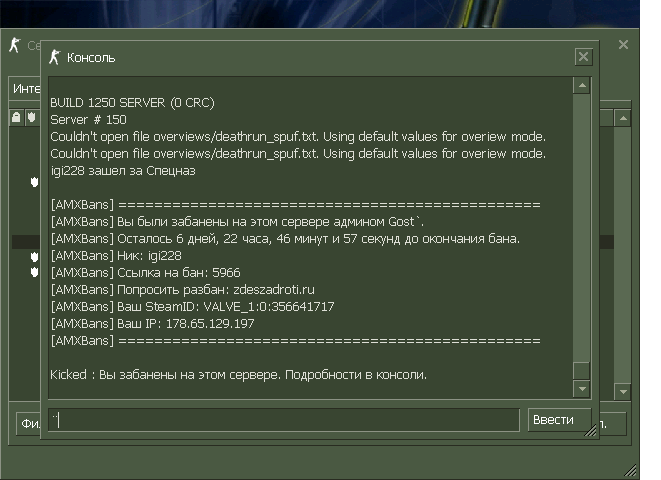Click the 'Осталось 6 дней' ban duration line
Image resolution: width=661 pixels, height=480 pixels.
pyautogui.click(x=285, y=239)
